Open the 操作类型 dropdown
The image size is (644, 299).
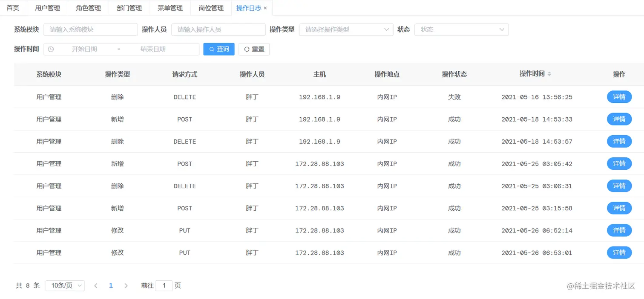[346, 29]
